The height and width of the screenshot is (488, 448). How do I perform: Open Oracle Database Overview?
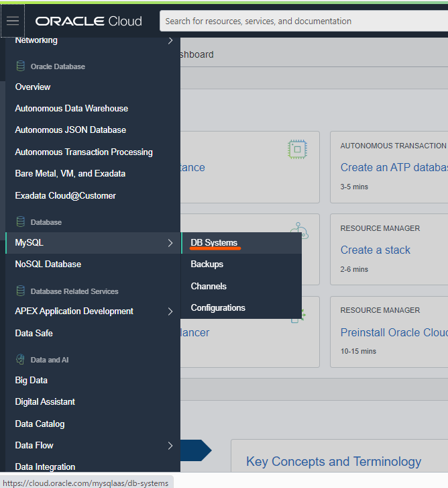(x=33, y=87)
